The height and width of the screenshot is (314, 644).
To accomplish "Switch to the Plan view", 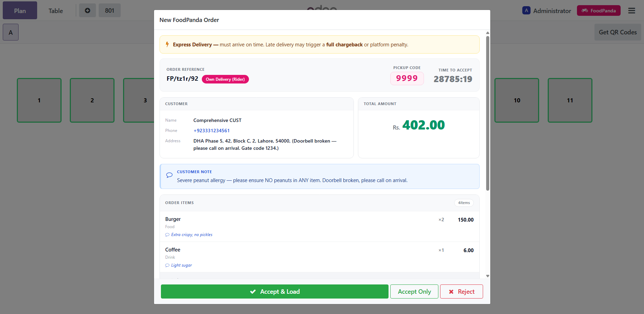I will [x=20, y=11].
